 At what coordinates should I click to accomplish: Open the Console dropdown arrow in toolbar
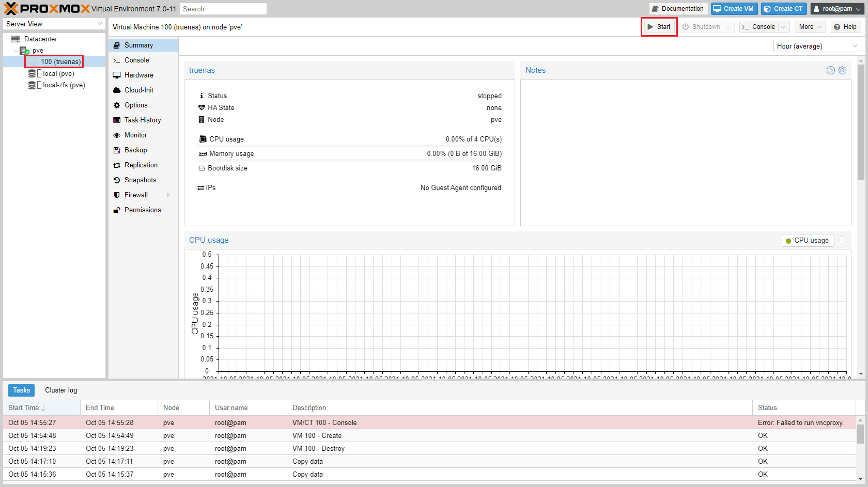[x=783, y=27]
